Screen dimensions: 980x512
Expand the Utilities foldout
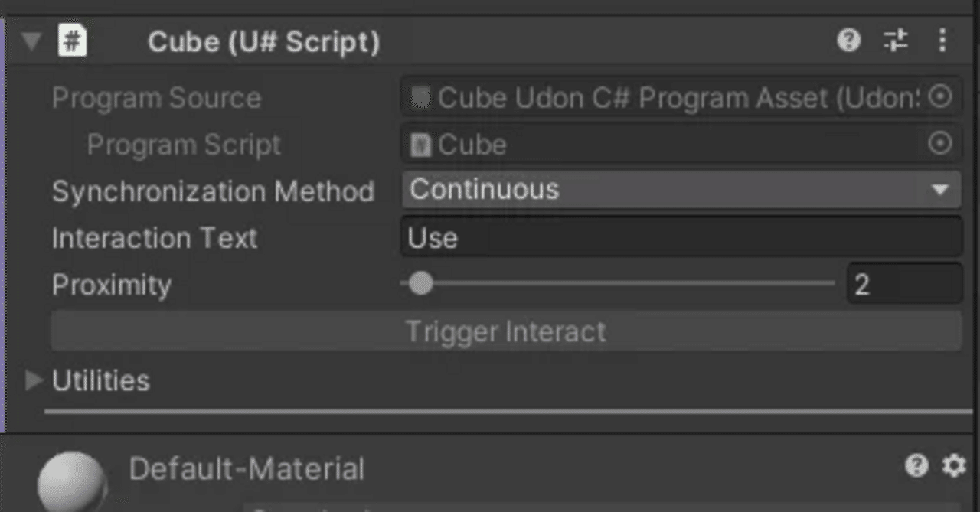[x=34, y=380]
